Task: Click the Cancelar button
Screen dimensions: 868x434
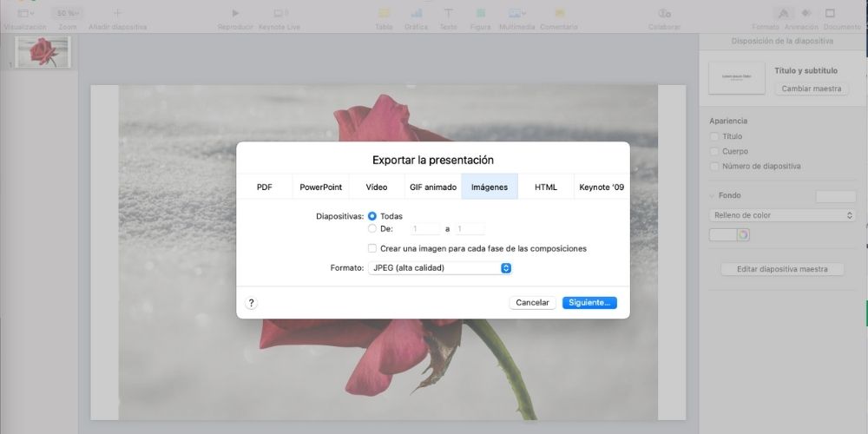Action: (x=533, y=303)
